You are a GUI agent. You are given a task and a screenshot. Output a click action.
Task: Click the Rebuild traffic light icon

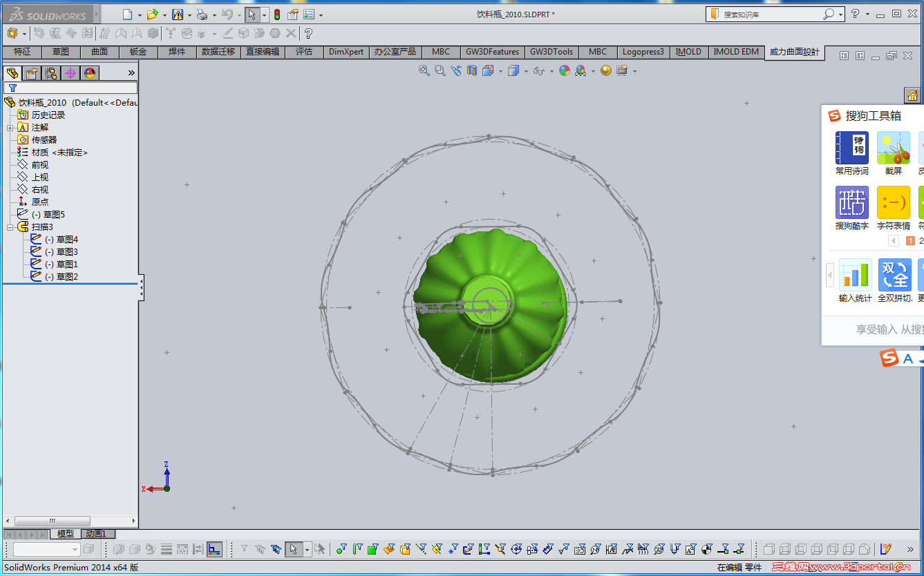(x=276, y=15)
